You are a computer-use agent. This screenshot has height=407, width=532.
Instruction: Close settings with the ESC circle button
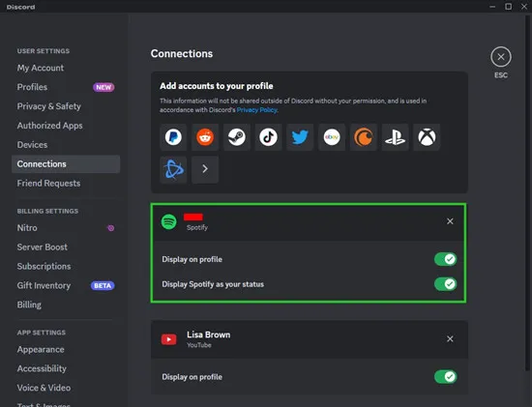(x=501, y=57)
